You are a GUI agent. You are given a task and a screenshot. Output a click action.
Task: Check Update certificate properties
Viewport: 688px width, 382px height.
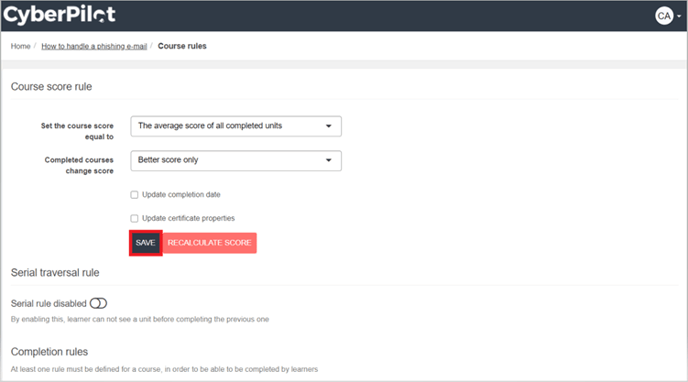[x=134, y=218]
